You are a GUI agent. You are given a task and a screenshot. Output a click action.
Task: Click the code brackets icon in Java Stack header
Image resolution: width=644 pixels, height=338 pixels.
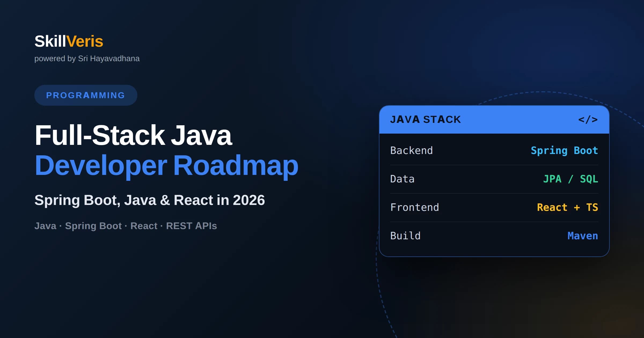coord(588,119)
